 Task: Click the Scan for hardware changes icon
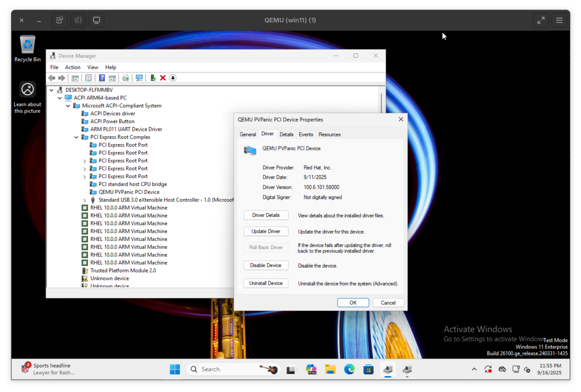tap(139, 78)
